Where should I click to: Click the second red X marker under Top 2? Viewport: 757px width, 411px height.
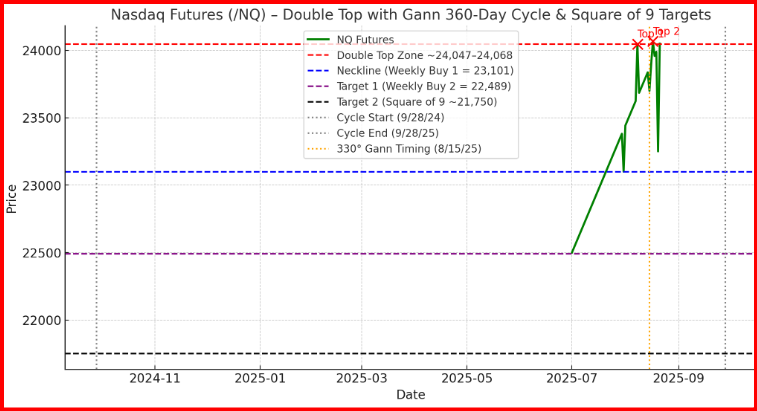pyautogui.click(x=653, y=43)
